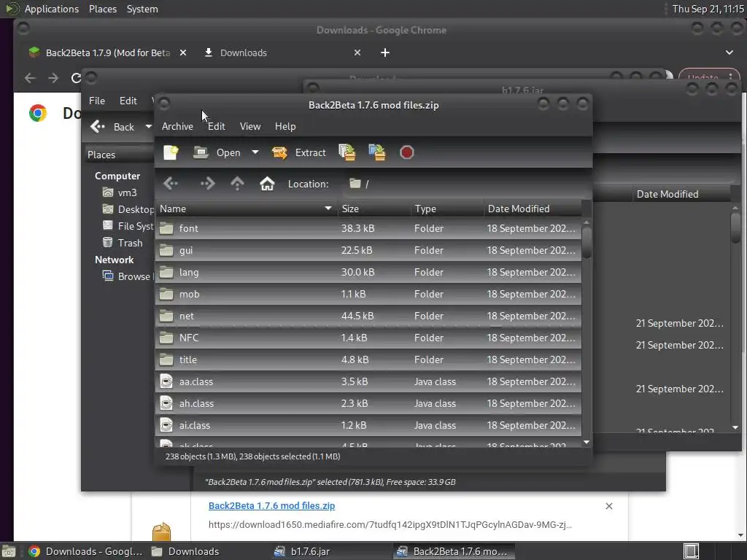
Task: Open the View menu in archive manager
Action: point(250,126)
